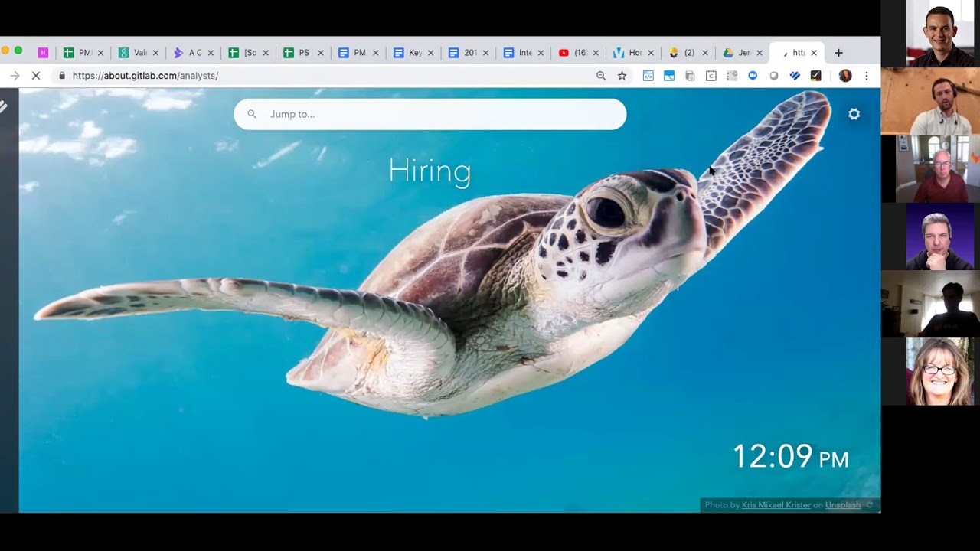Click the Zoom extension icon in the toolbar
Image resolution: width=980 pixels, height=551 pixels.
coord(753,76)
